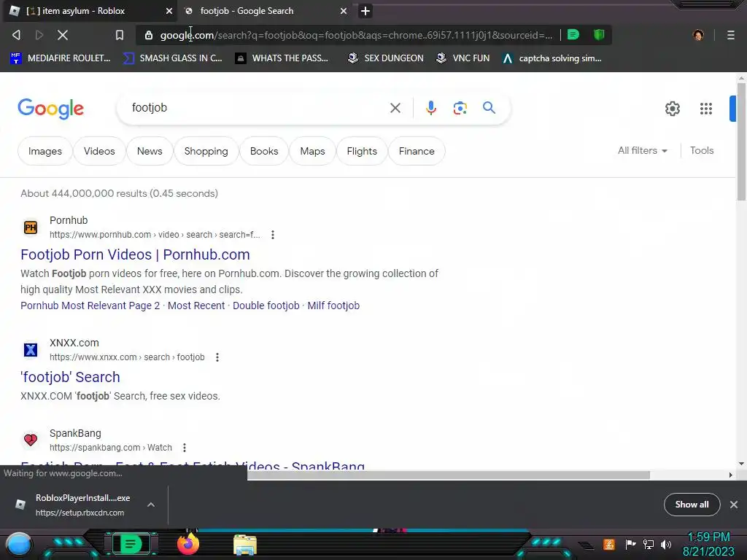This screenshot has height=560, width=747.
Task: Open the Action Center flag tray icon
Action: pyautogui.click(x=630, y=544)
